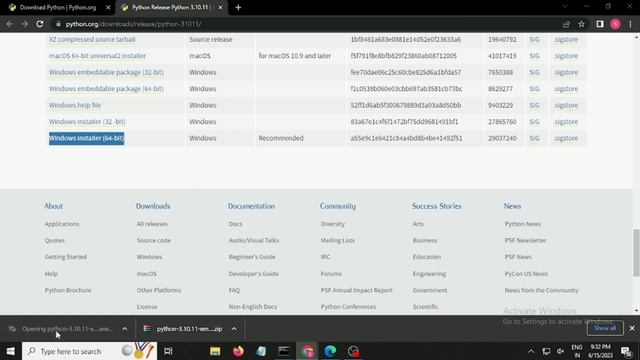Open Python Brochure footer link

click(68, 290)
